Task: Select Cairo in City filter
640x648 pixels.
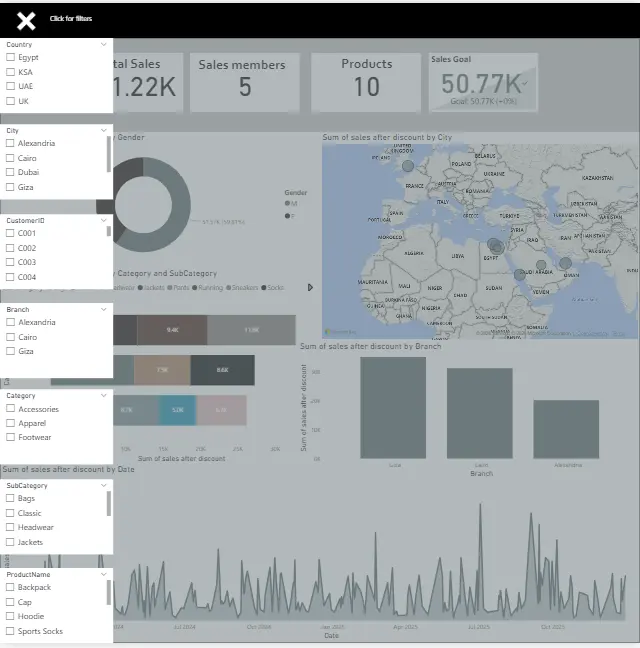Action: 10,158
